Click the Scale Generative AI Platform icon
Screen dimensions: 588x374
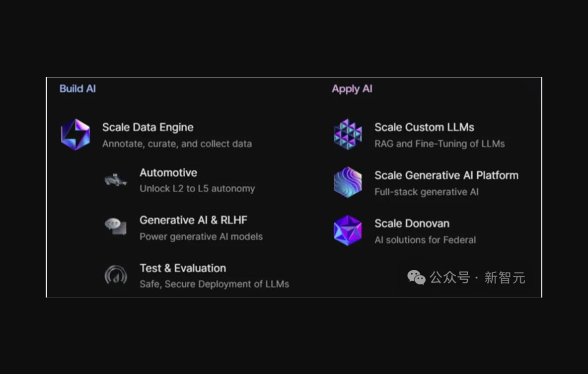tap(348, 182)
